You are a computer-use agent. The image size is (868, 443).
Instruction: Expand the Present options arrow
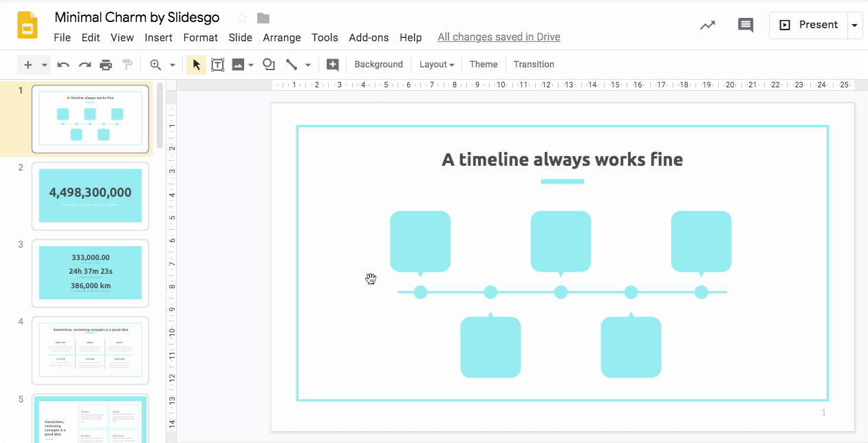pos(855,25)
